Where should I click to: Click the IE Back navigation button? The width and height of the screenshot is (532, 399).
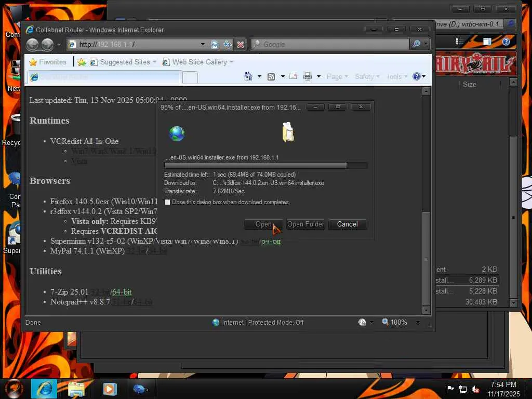tap(32, 45)
